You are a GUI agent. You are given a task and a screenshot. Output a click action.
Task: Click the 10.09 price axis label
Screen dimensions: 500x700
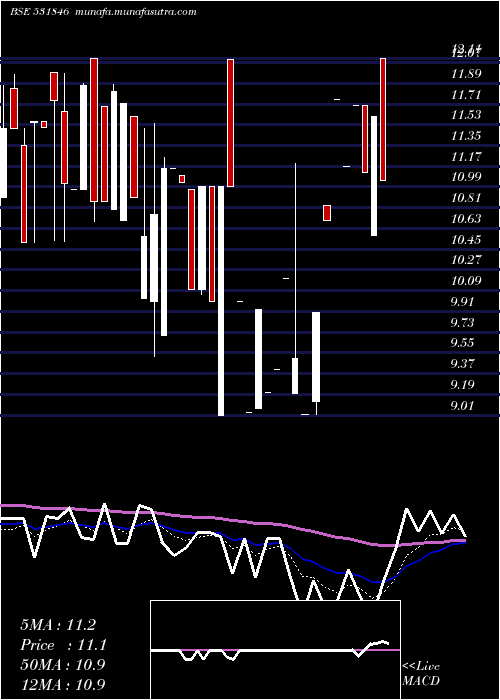(466, 281)
